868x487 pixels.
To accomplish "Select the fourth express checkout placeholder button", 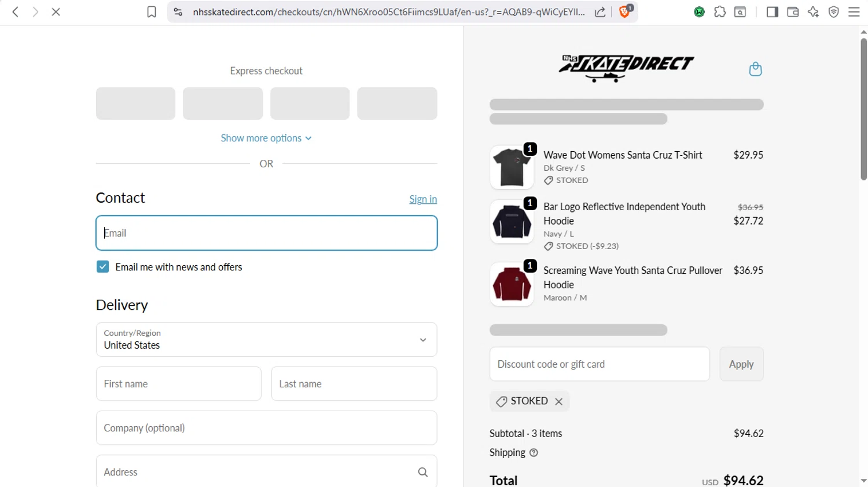I will click(x=397, y=104).
